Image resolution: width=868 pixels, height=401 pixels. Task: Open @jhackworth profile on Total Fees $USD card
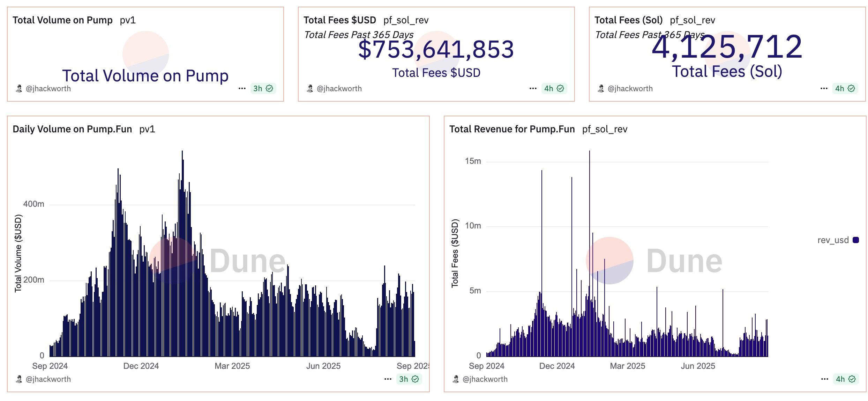pos(339,89)
